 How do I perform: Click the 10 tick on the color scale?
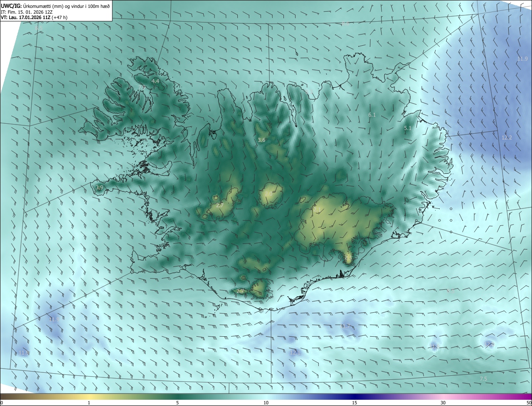coord(266,403)
